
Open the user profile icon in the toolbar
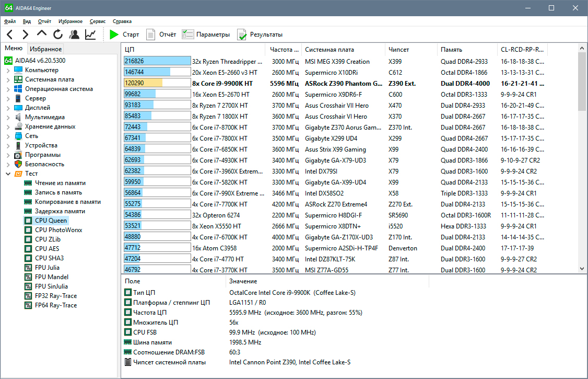point(74,35)
